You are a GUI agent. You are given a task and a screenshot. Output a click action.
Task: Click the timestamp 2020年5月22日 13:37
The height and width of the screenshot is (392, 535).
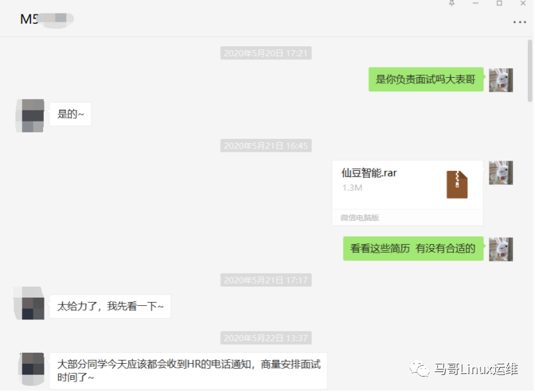coord(266,337)
